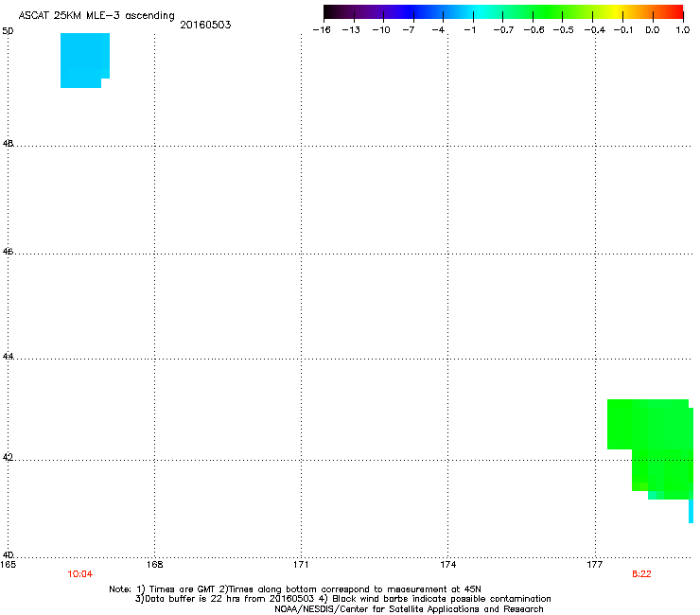This screenshot has height=615, width=700.
Task: Click color bar label -7
Action: 409,30
